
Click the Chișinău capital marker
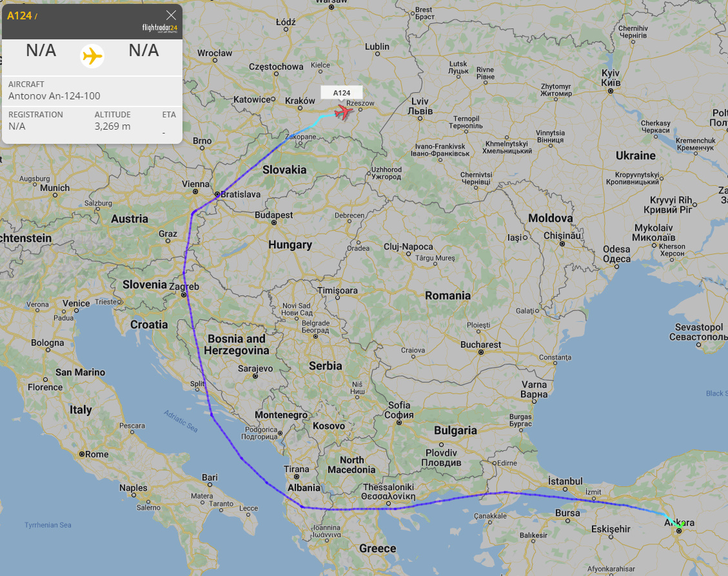point(562,243)
